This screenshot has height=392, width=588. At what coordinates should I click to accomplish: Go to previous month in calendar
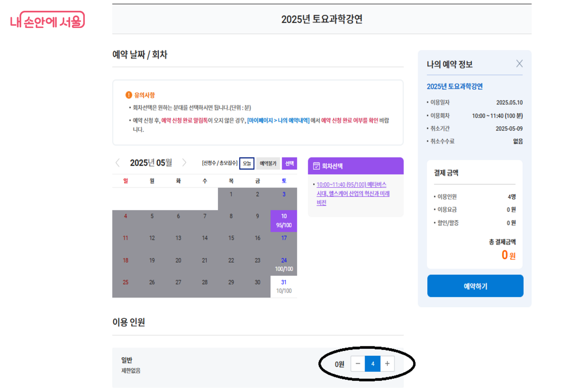click(x=118, y=163)
